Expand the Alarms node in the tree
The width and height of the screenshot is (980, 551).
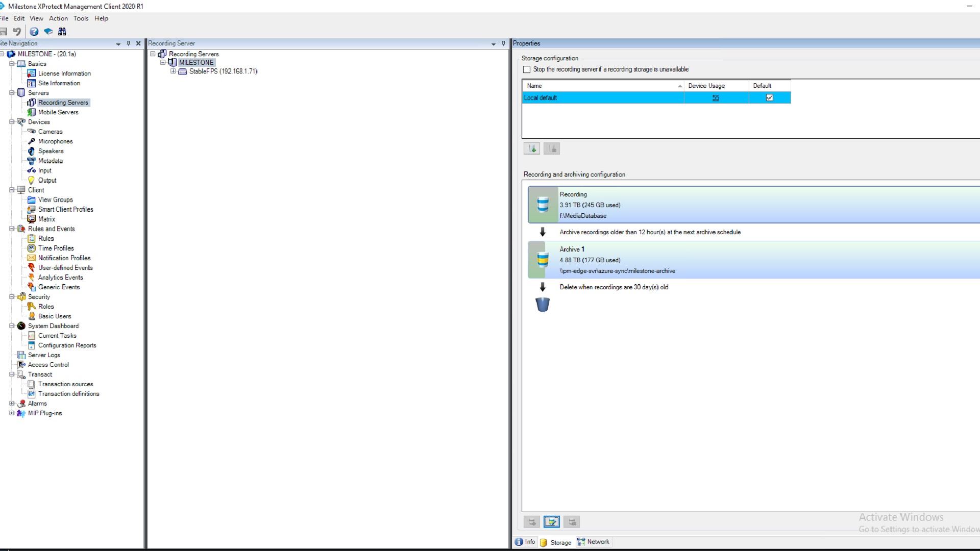coord(12,403)
